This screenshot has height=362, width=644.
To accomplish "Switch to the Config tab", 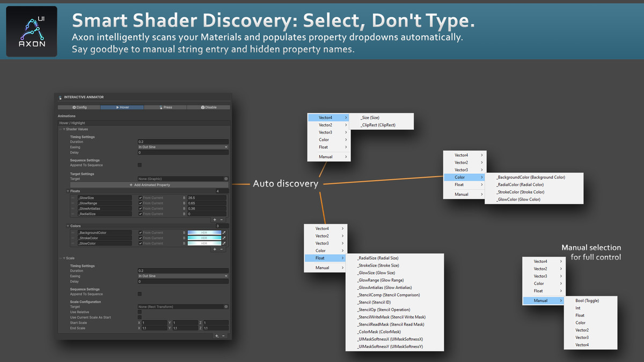I will pyautogui.click(x=79, y=107).
